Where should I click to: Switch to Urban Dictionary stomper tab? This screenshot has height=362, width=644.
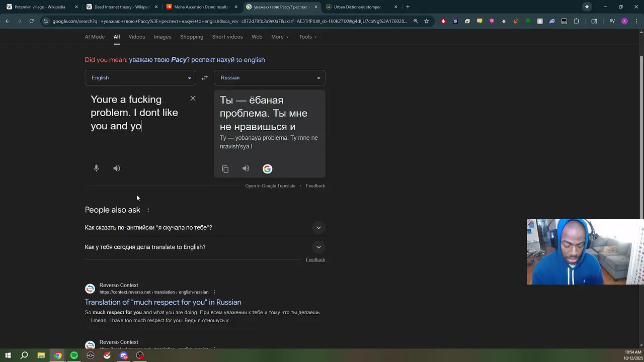(x=361, y=7)
